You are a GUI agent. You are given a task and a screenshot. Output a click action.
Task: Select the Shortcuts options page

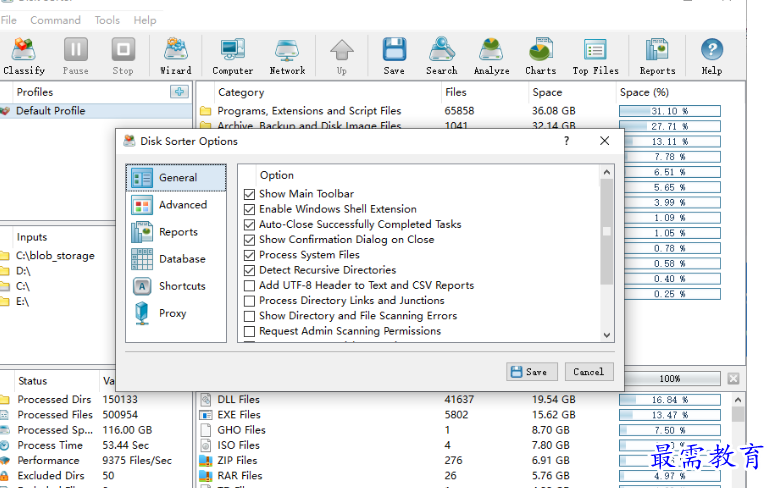point(176,286)
